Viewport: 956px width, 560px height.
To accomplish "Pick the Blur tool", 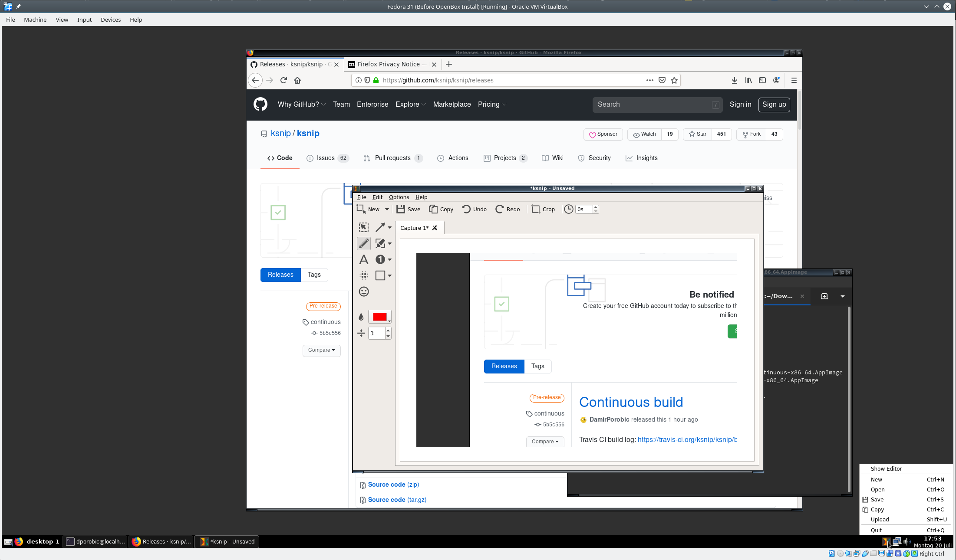I will pyautogui.click(x=364, y=275).
